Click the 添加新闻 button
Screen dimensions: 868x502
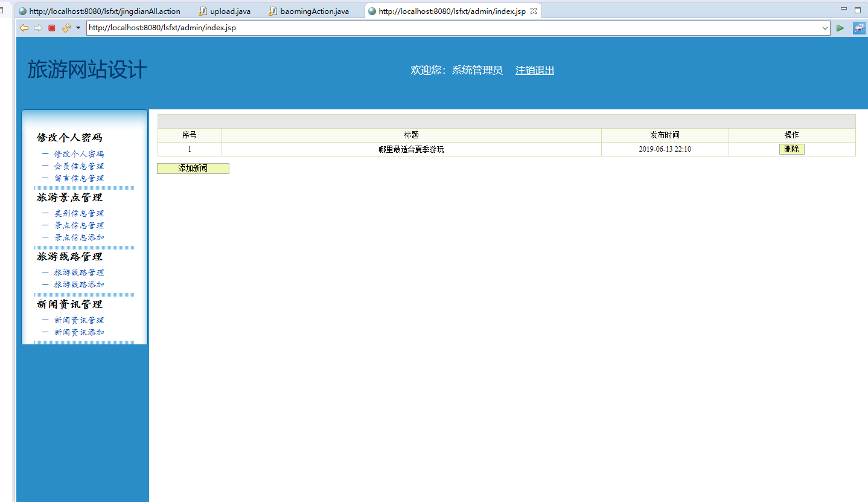(193, 169)
